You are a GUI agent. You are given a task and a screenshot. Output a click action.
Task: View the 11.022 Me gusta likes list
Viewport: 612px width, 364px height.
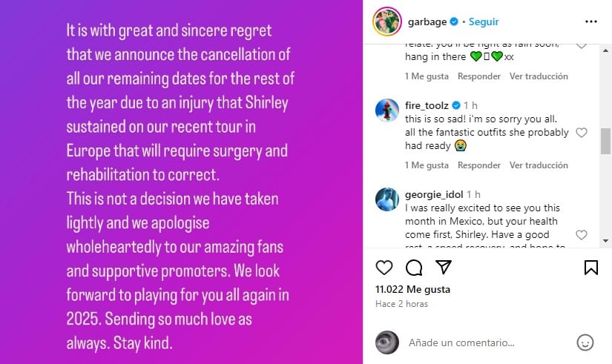point(412,290)
